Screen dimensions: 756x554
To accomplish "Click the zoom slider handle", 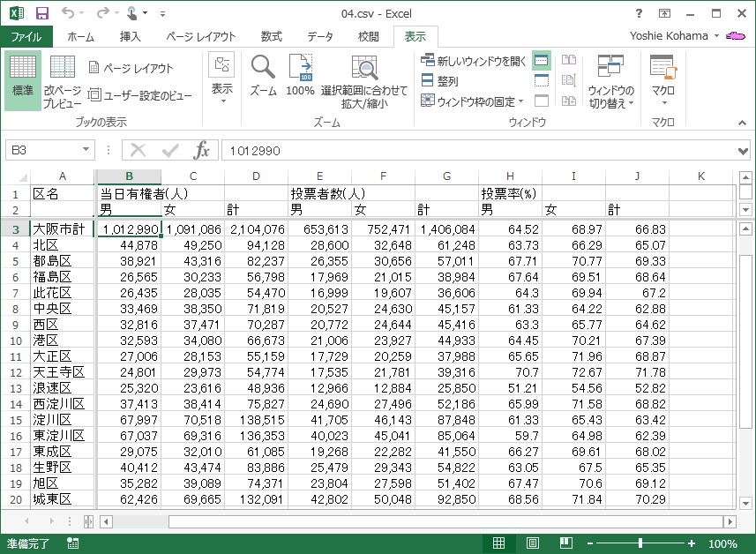I will pos(640,543).
